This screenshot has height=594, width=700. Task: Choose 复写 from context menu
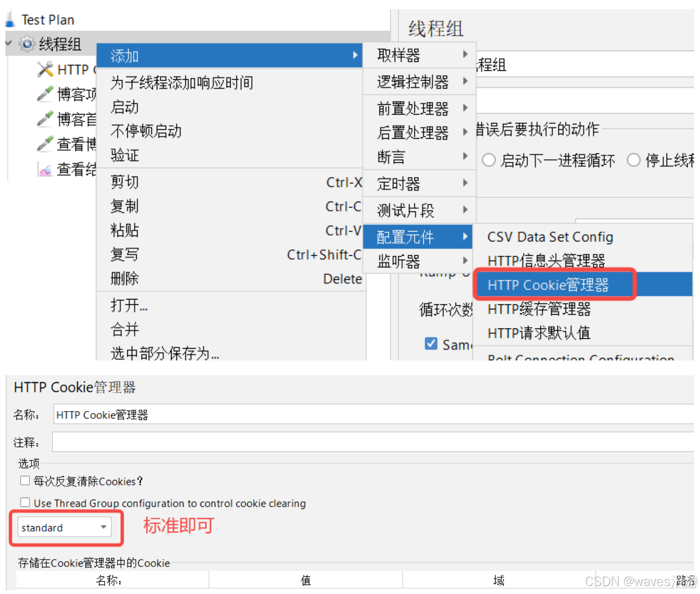[230, 255]
